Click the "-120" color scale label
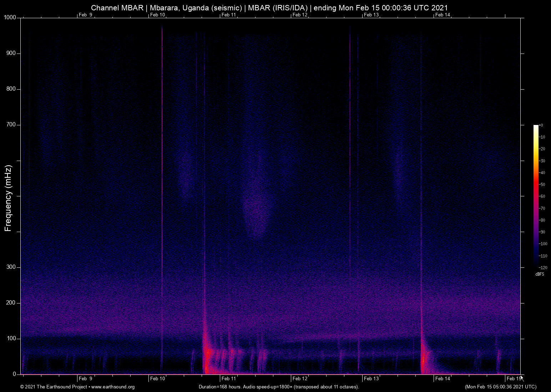551x392 pixels. (x=543, y=267)
